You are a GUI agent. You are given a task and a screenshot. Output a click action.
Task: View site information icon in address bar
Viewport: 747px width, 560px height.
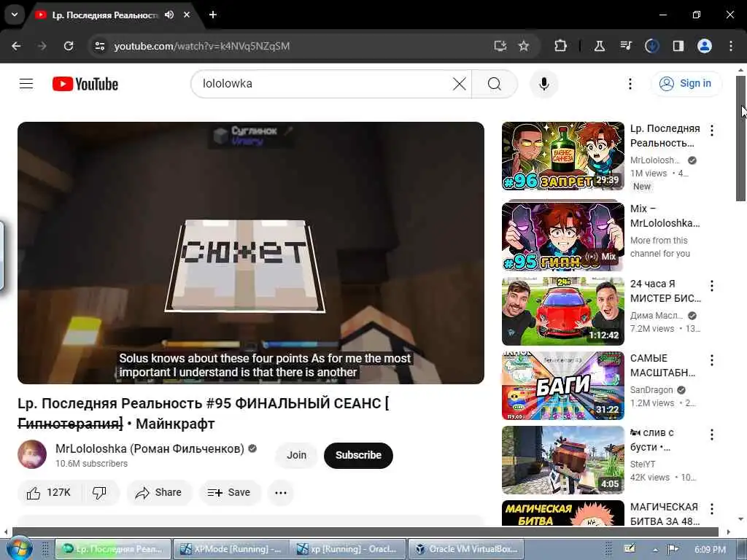click(x=100, y=46)
